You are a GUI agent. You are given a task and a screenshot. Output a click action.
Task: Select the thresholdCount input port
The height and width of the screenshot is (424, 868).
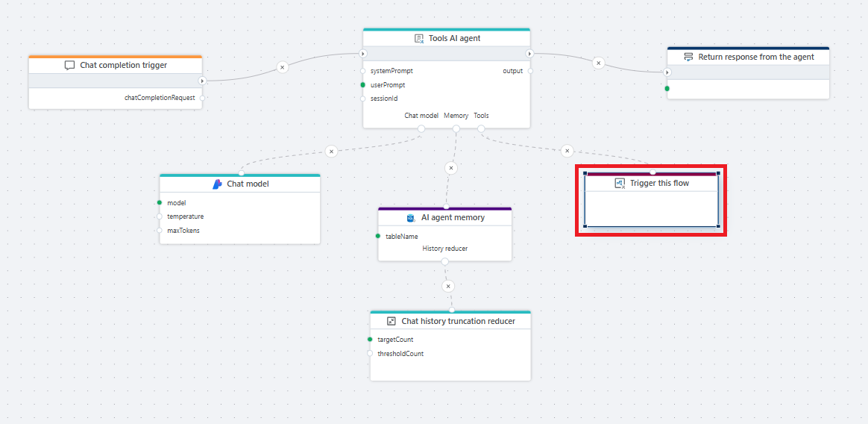tap(371, 354)
